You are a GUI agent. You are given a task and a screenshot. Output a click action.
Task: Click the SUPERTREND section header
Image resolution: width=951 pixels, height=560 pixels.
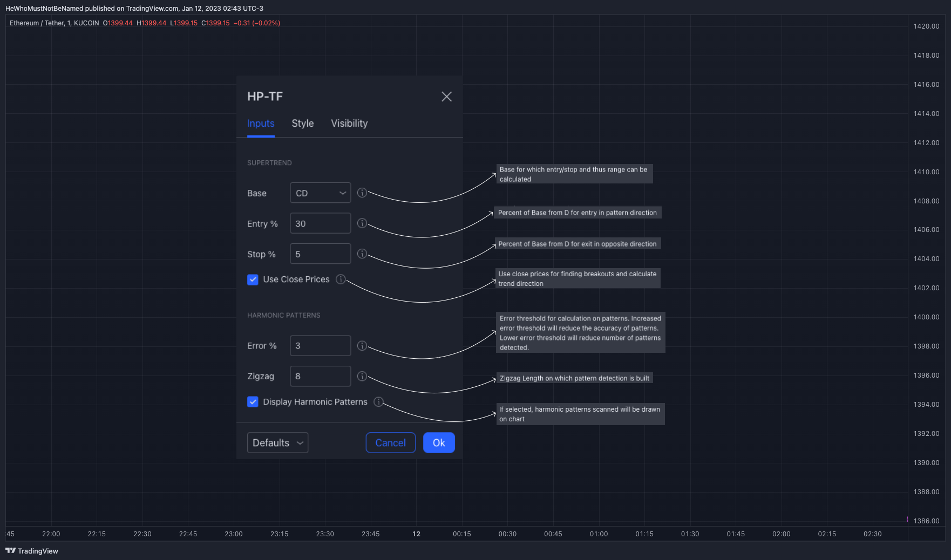269,163
